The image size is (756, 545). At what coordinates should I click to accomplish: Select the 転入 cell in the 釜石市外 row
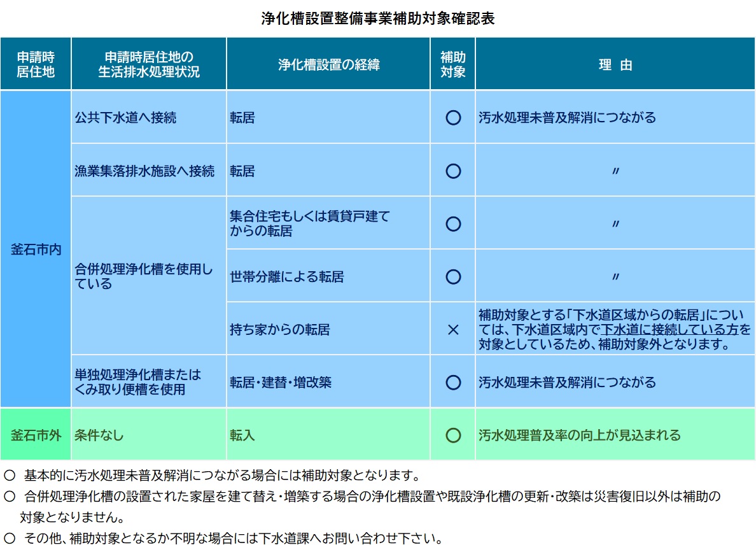pos(242,432)
